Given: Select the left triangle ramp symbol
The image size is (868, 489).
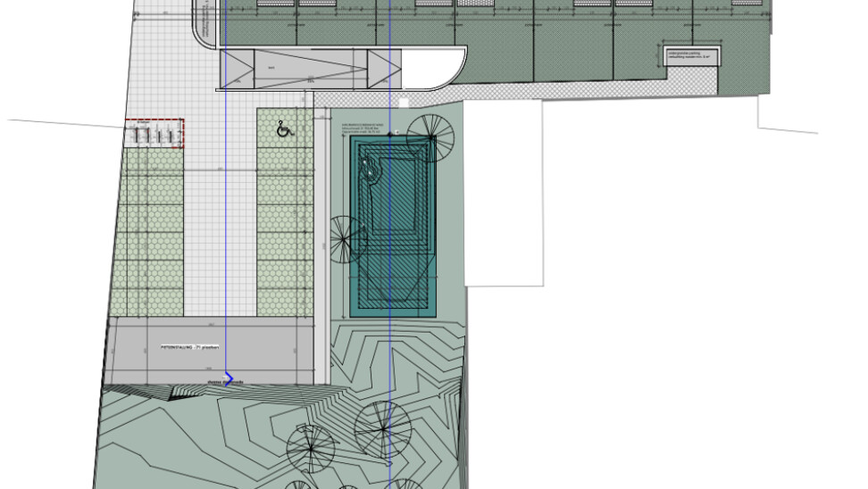Looking at the screenshot, I should pos(237,69).
